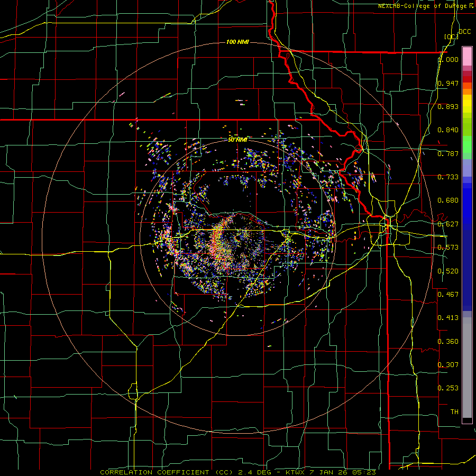
Task: Click the 0.680 scale label
Action: (x=448, y=200)
